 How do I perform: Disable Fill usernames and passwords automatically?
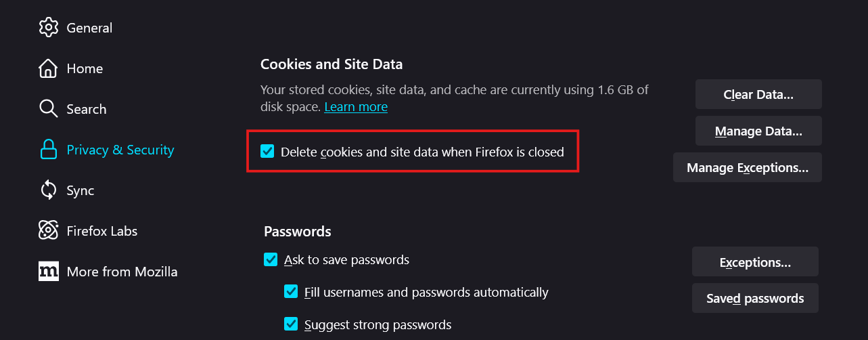[x=291, y=292]
